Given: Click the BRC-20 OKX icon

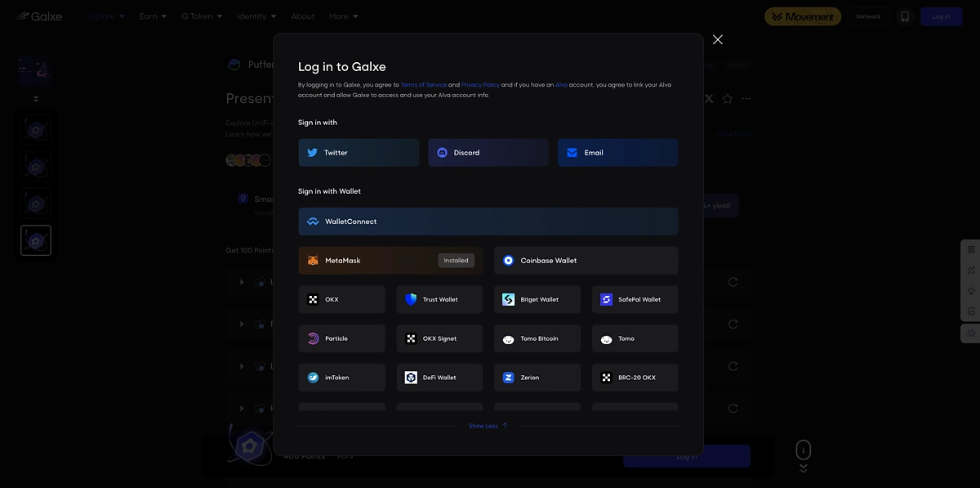Looking at the screenshot, I should [606, 378].
